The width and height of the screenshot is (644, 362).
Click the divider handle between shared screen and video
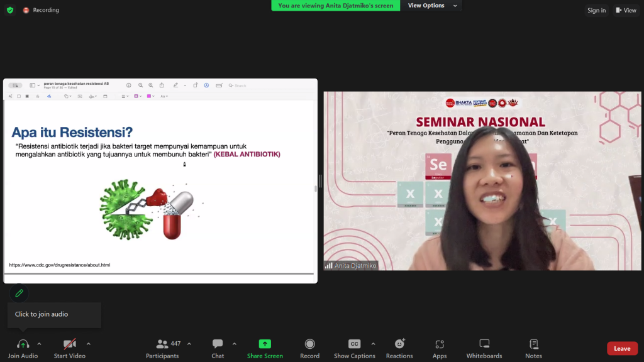(x=320, y=181)
